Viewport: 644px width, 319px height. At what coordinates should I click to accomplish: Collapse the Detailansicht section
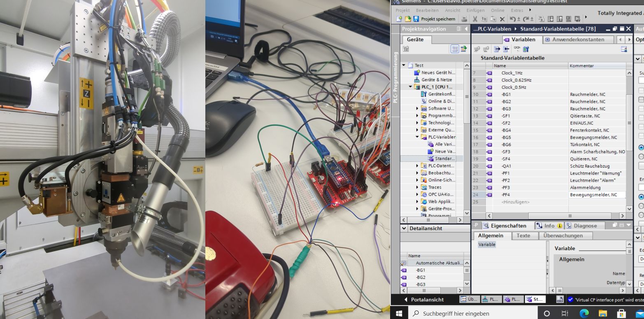(x=404, y=228)
